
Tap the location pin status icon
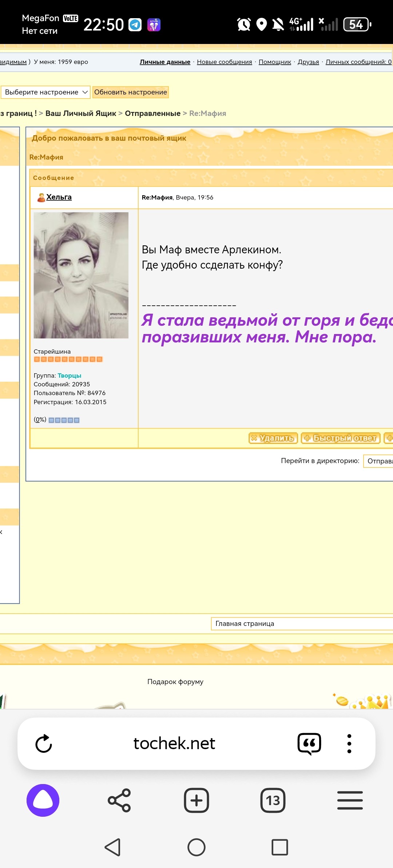tap(262, 25)
